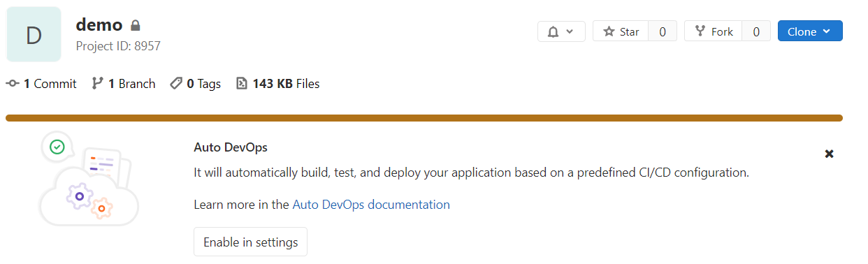The width and height of the screenshot is (868, 264).
Task: Click the fork icon
Action: (x=700, y=31)
